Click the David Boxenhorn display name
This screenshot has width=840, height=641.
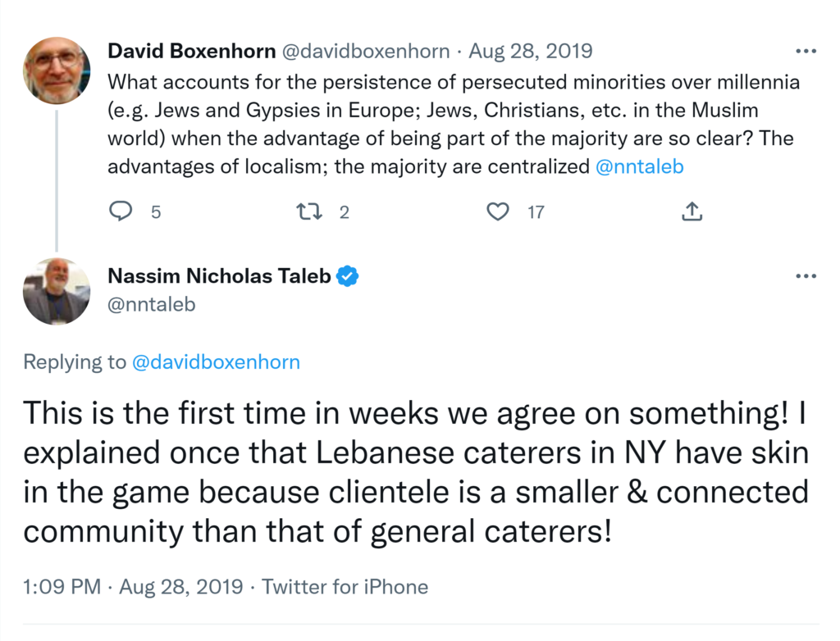[x=192, y=52]
